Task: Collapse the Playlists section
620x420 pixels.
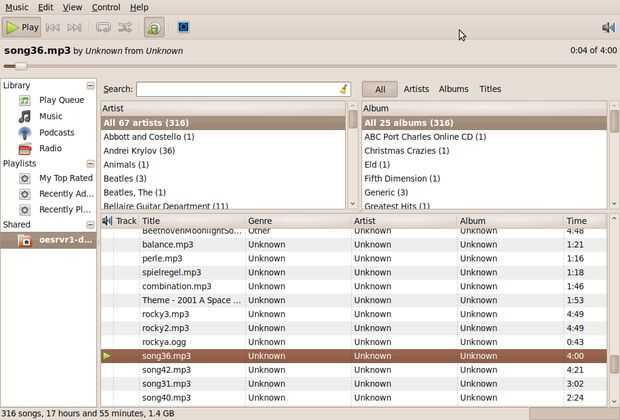Action: tap(91, 164)
